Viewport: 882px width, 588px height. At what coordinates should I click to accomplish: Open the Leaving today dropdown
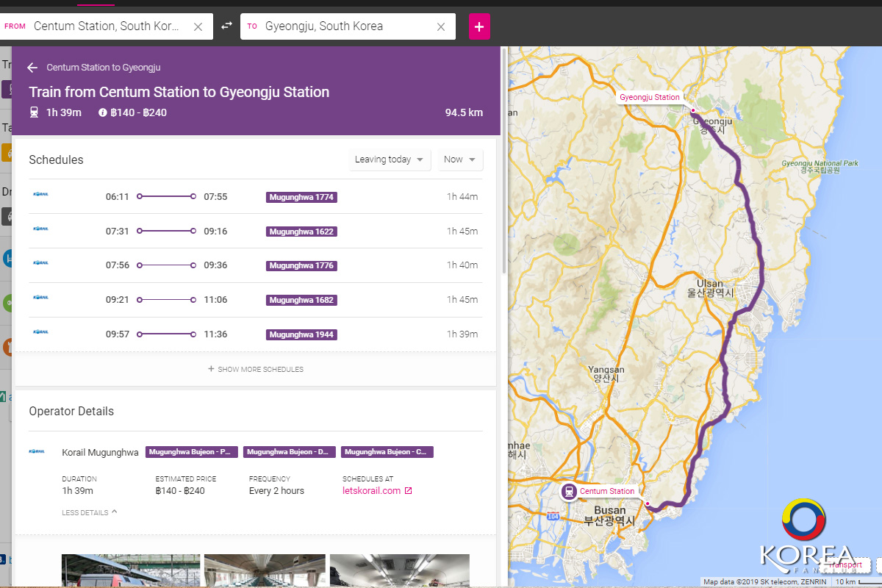tap(390, 159)
